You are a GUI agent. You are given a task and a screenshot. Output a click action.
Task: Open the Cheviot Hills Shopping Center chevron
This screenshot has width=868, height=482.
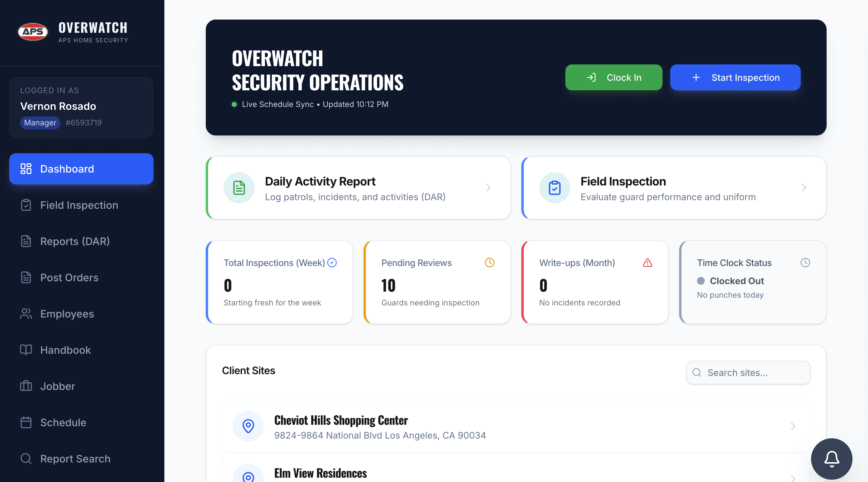792,426
